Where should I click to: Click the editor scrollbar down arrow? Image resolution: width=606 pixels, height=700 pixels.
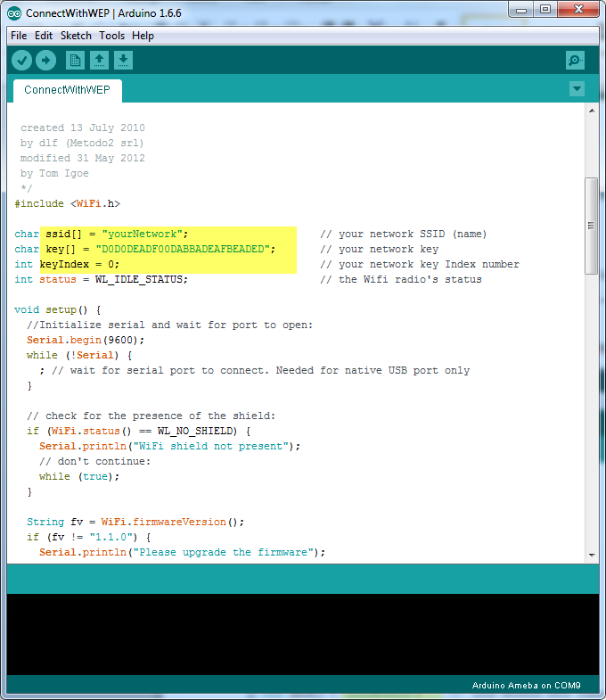[592, 556]
